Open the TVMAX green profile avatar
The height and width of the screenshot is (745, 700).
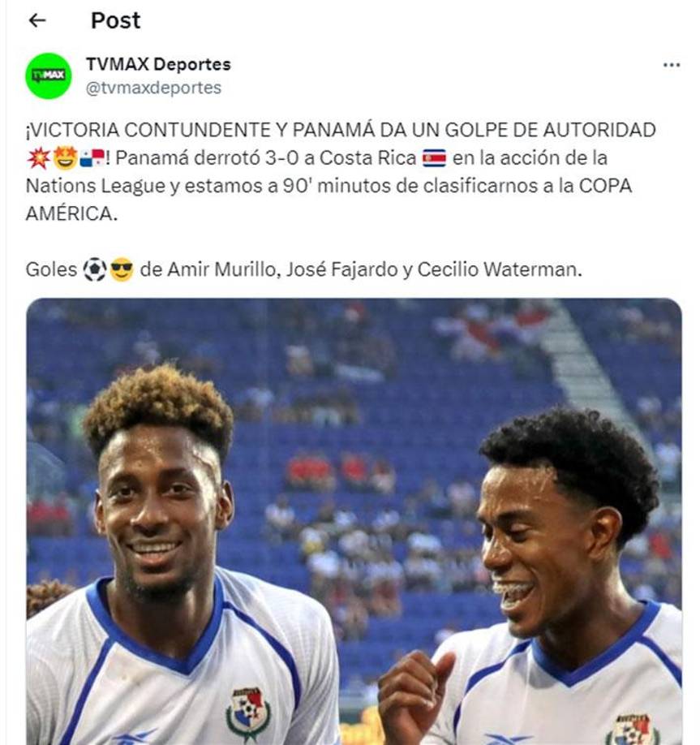[x=49, y=76]
